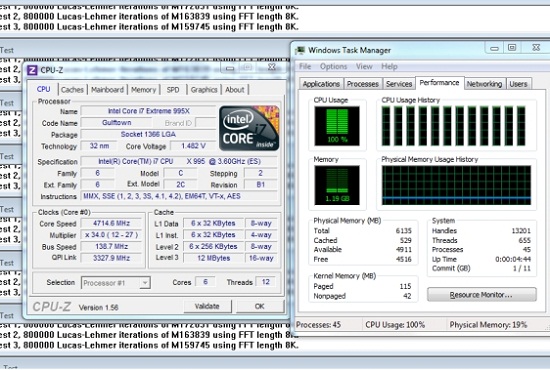The image size is (550, 370).
Task: Click the Ext. Model value 2C
Action: click(180, 184)
